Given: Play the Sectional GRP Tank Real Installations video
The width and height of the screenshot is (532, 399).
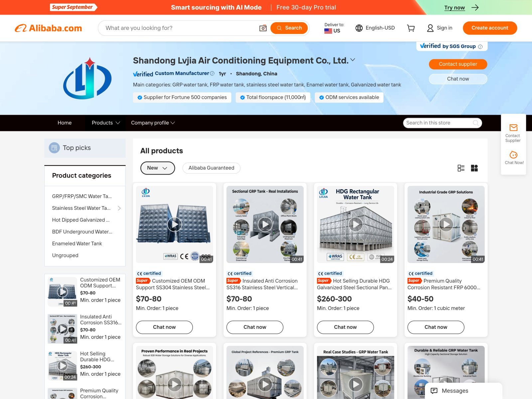Looking at the screenshot, I should 265,224.
